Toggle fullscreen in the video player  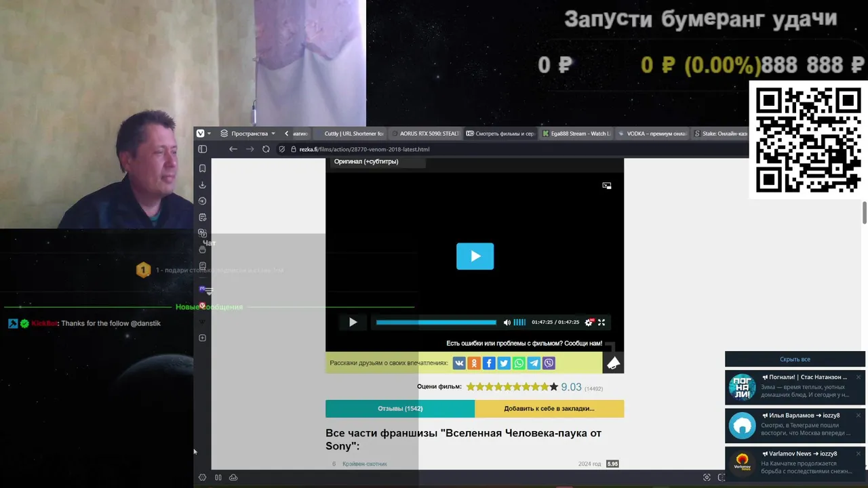pyautogui.click(x=601, y=323)
